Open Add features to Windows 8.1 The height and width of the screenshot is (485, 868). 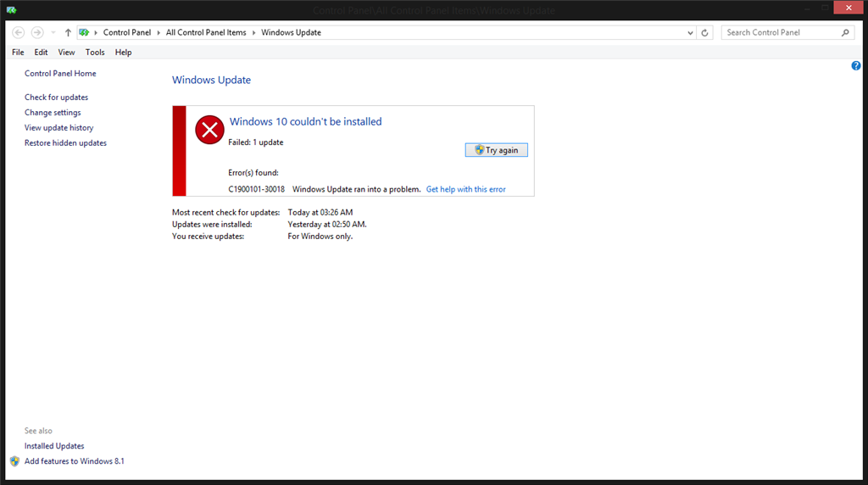[75, 460]
